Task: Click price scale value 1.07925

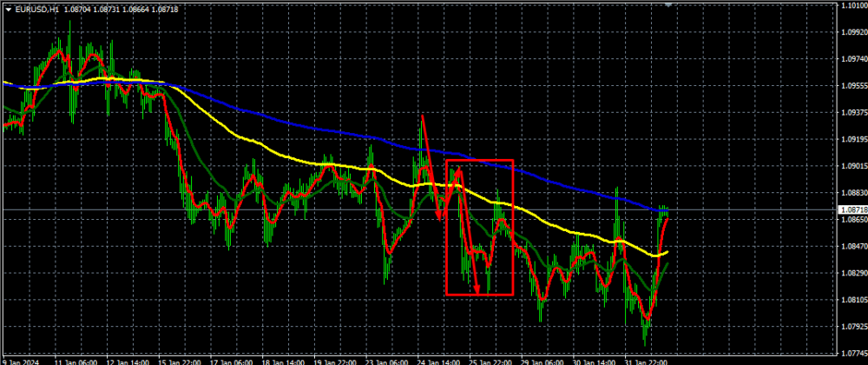Action: 856,327
